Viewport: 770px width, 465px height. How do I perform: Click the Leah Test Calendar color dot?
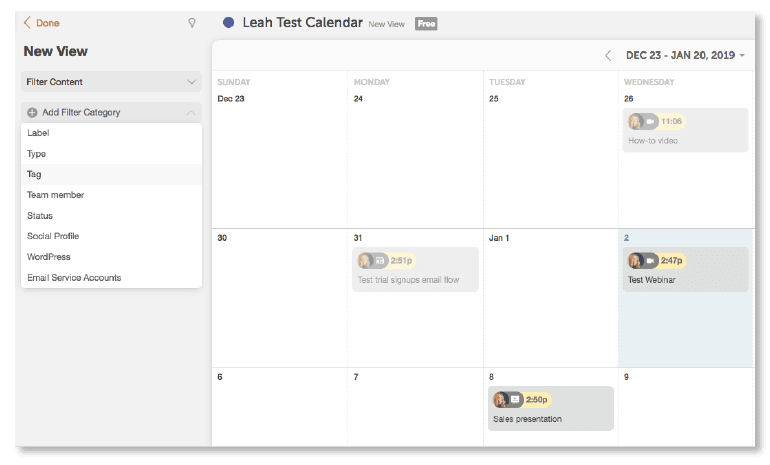[x=229, y=22]
